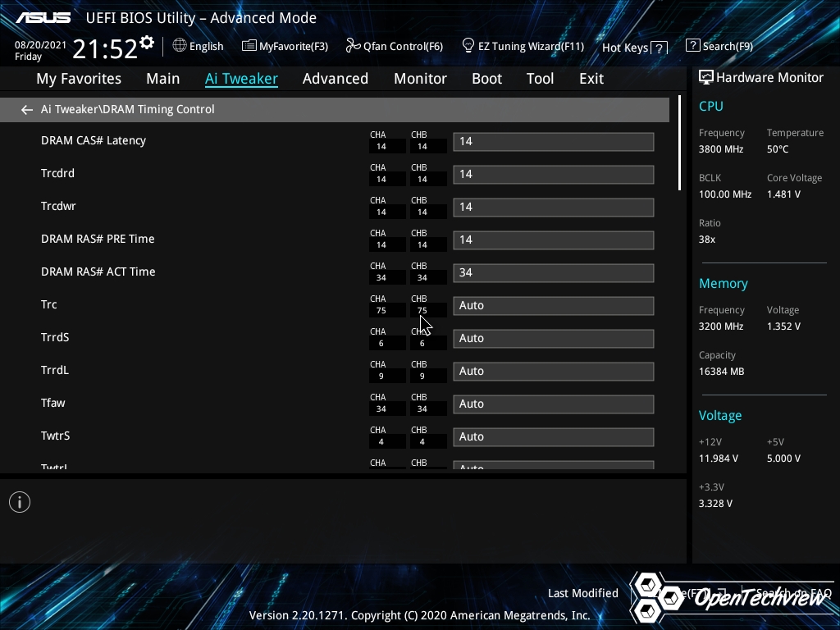
Task: Click the TwtrS label
Action: point(55,436)
